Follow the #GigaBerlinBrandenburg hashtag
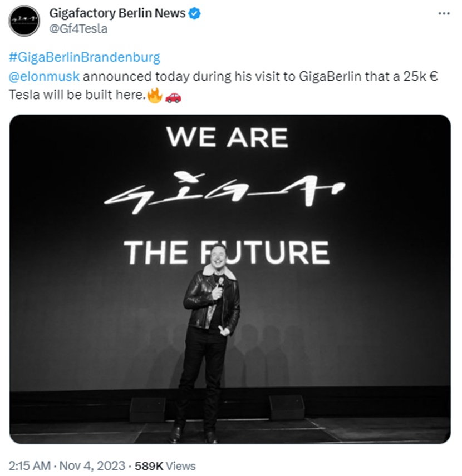The height and width of the screenshot is (476, 462). 85,58
